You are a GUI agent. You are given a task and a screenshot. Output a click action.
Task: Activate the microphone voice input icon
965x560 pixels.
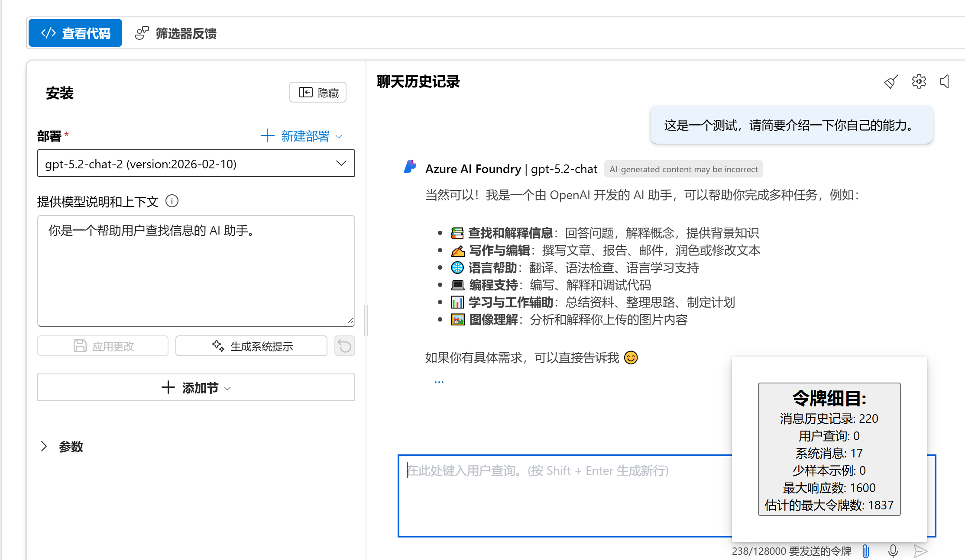[x=893, y=551]
